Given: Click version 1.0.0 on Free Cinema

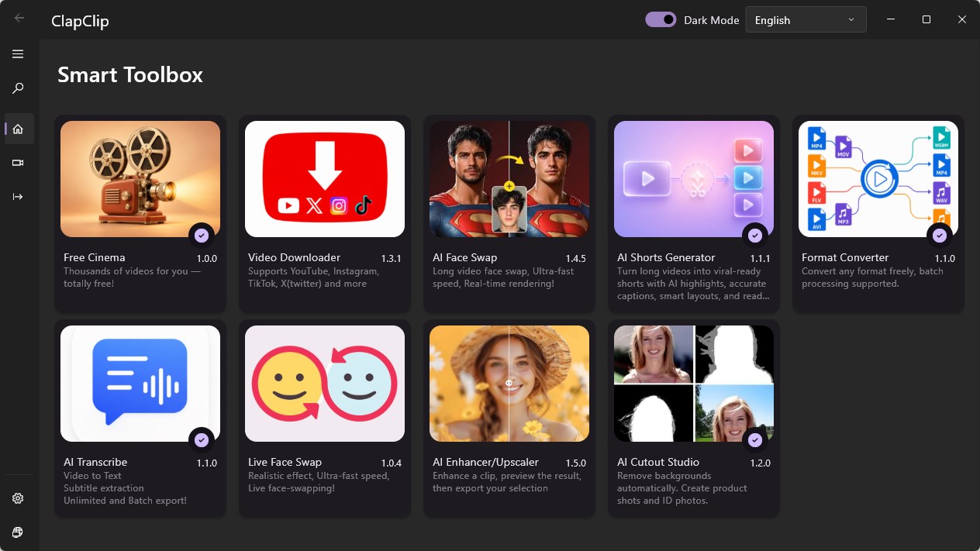Looking at the screenshot, I should [x=207, y=258].
